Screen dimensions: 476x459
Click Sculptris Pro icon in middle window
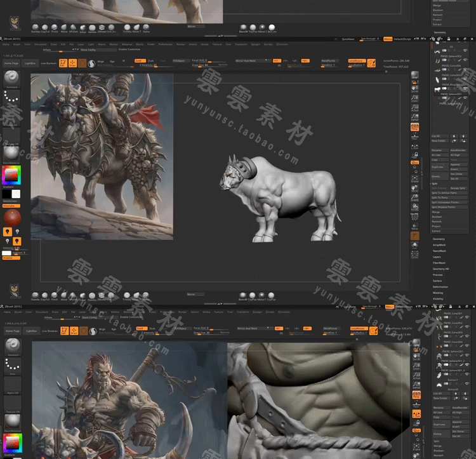click(x=91, y=63)
